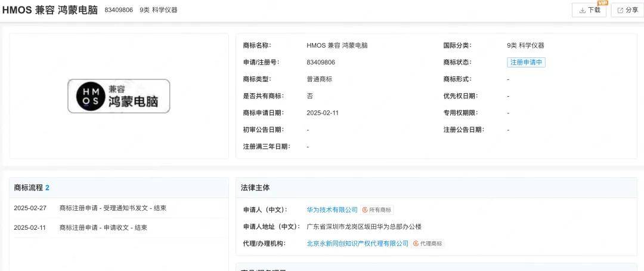Open the 北京永新同创知识产权代理有限公司 agency link
This screenshot has height=271, width=644.
click(x=358, y=244)
